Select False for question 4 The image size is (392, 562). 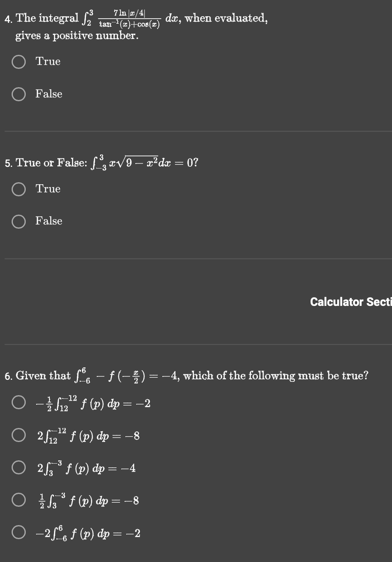[x=18, y=94]
